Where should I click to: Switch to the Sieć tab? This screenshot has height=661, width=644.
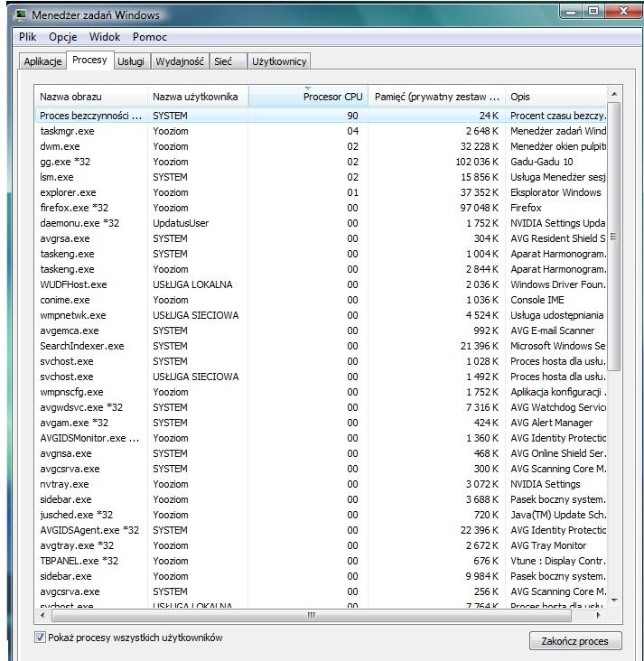pyautogui.click(x=229, y=61)
